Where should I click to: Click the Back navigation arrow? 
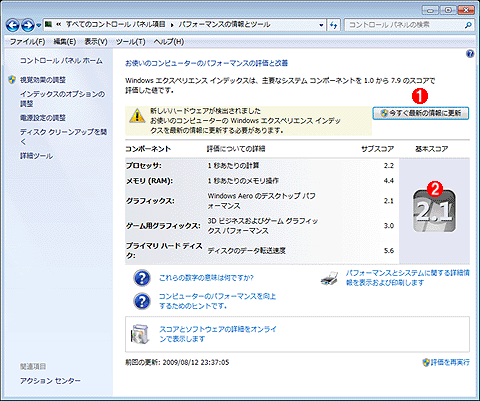coord(12,25)
